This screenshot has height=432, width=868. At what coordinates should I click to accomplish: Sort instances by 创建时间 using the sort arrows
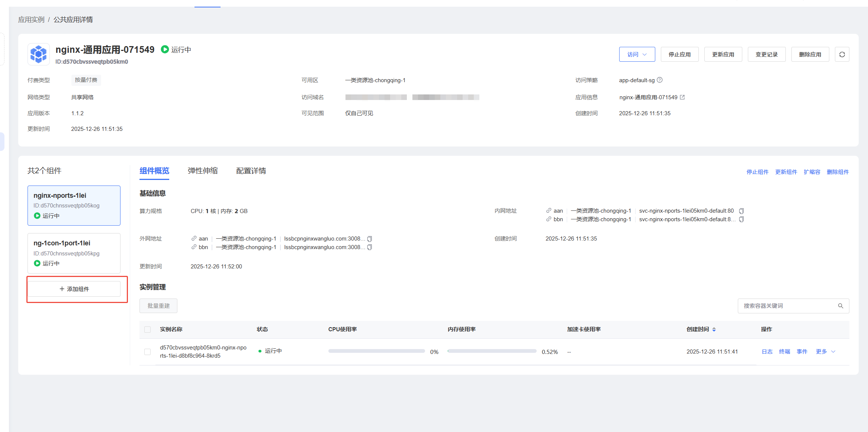tap(714, 329)
